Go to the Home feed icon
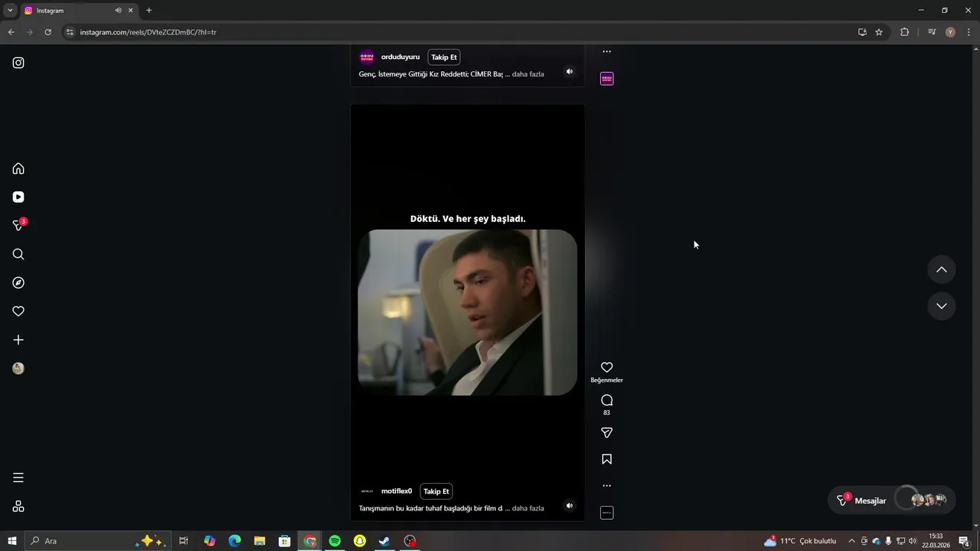980x551 pixels. (x=18, y=168)
